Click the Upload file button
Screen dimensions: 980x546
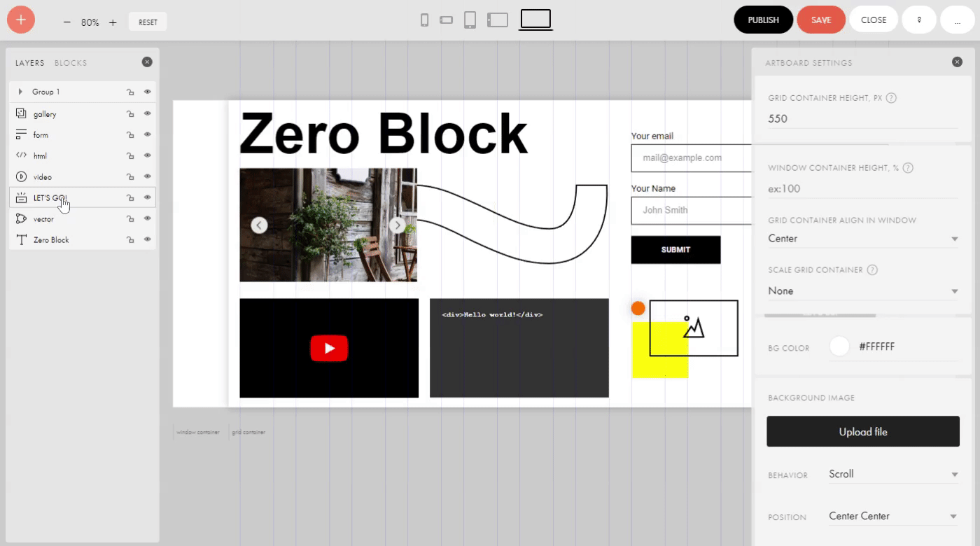[863, 431]
